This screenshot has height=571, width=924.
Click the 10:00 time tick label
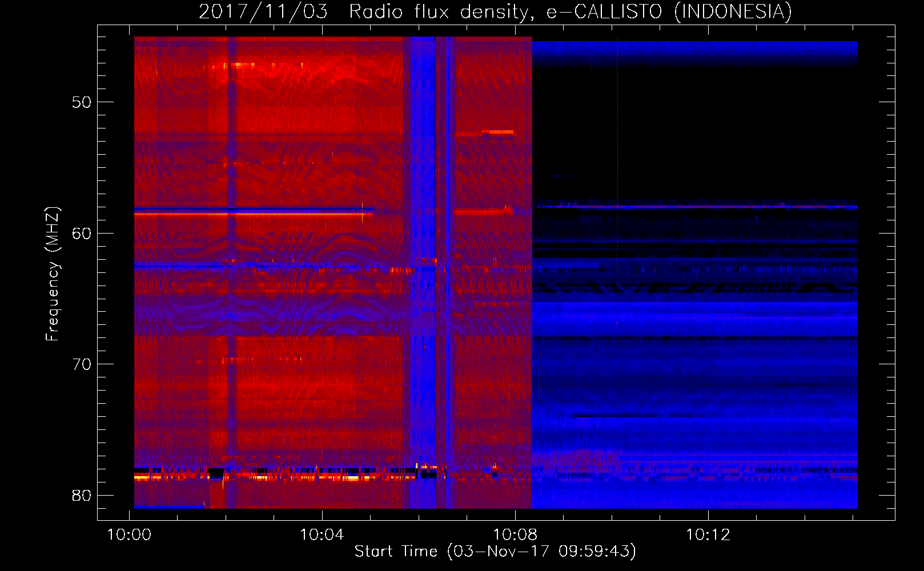[129, 534]
